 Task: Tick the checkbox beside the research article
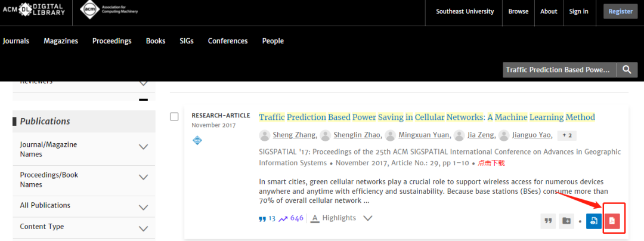click(x=174, y=116)
